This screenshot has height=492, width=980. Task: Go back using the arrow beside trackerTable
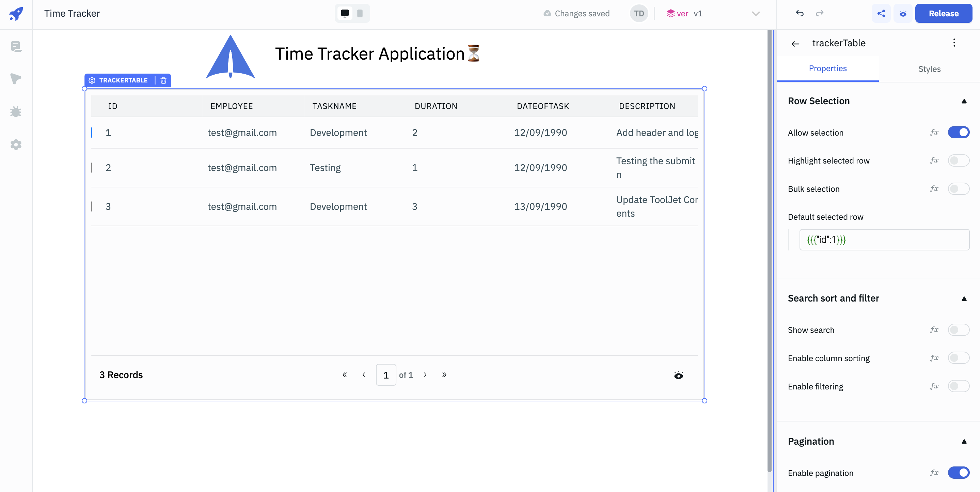pos(795,44)
